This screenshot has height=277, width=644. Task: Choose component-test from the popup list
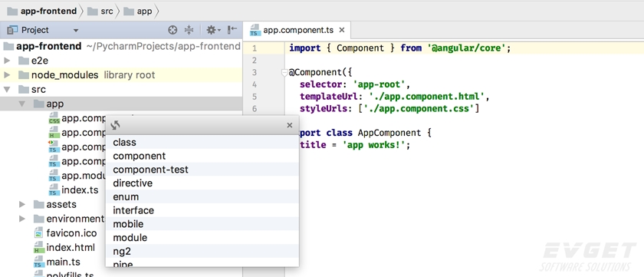tap(202, 170)
